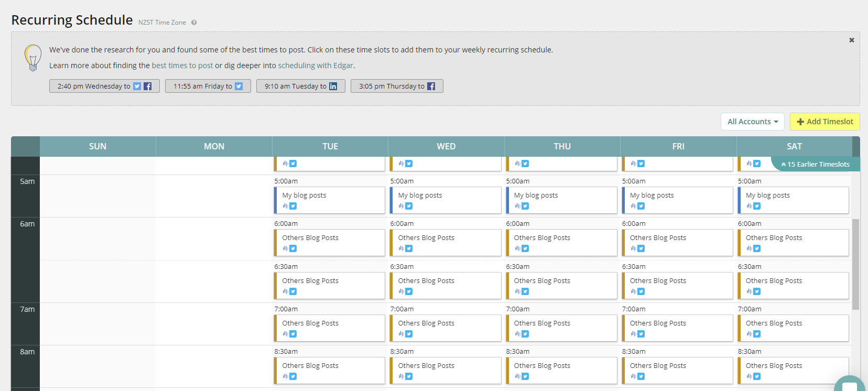Dismiss the best times suggestion banner
868x391 pixels.
(852, 40)
